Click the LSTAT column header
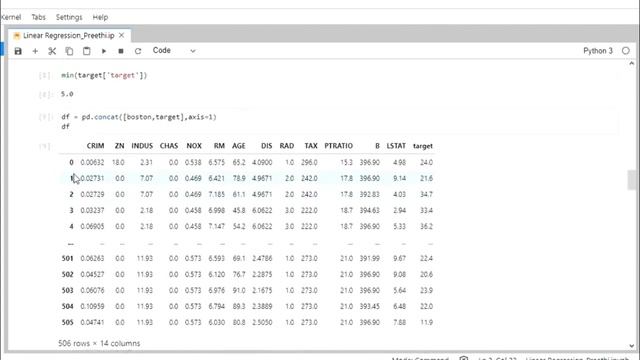 click(396, 146)
